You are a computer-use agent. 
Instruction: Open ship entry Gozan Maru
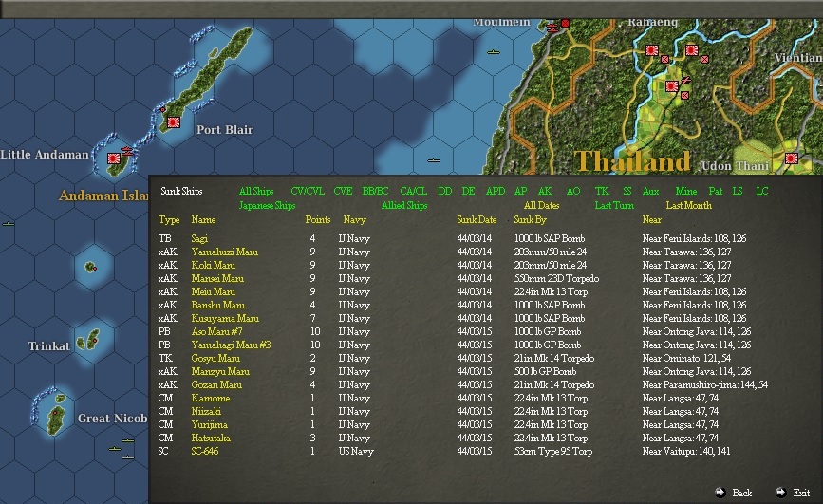(x=216, y=384)
